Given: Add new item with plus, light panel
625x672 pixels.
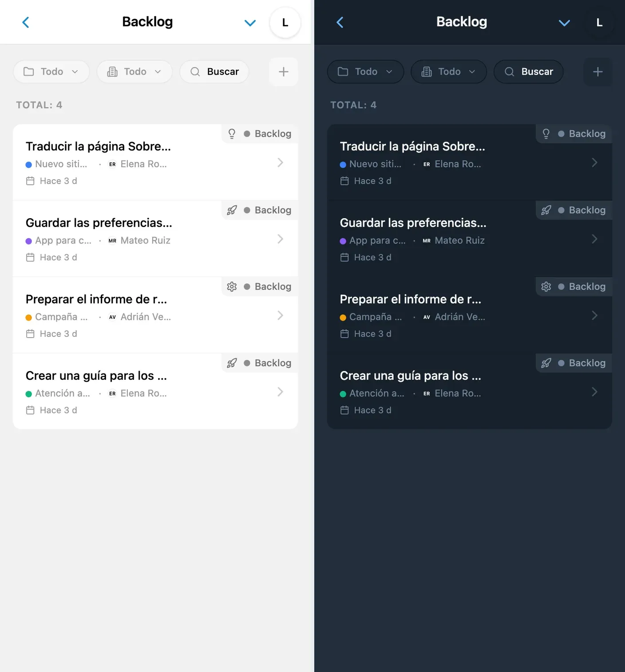Looking at the screenshot, I should [284, 72].
